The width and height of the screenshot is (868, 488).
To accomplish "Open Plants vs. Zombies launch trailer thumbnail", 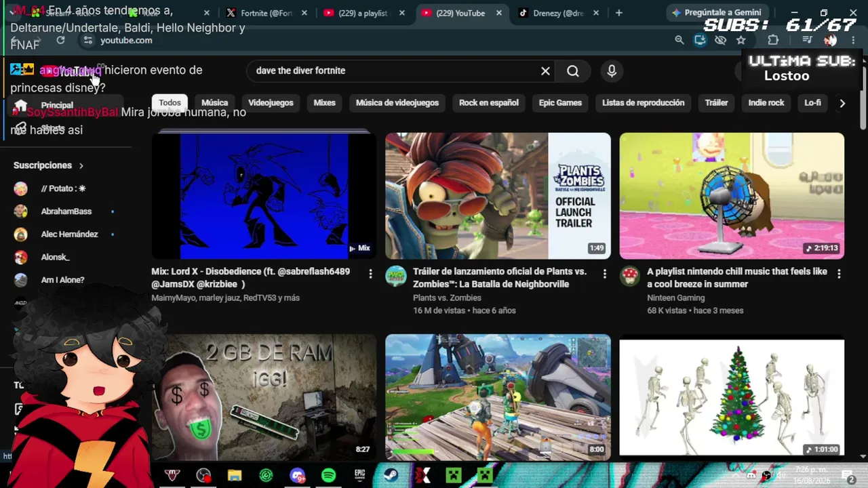I will point(498,196).
